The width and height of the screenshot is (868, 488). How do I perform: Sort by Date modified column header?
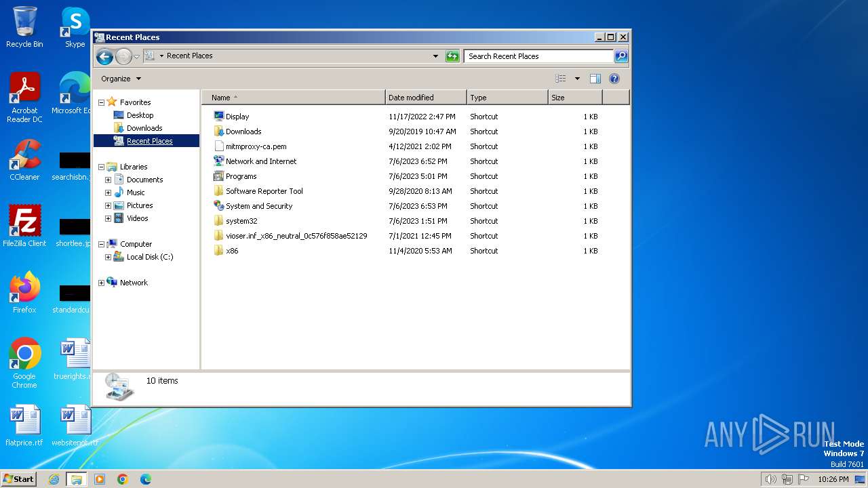426,98
